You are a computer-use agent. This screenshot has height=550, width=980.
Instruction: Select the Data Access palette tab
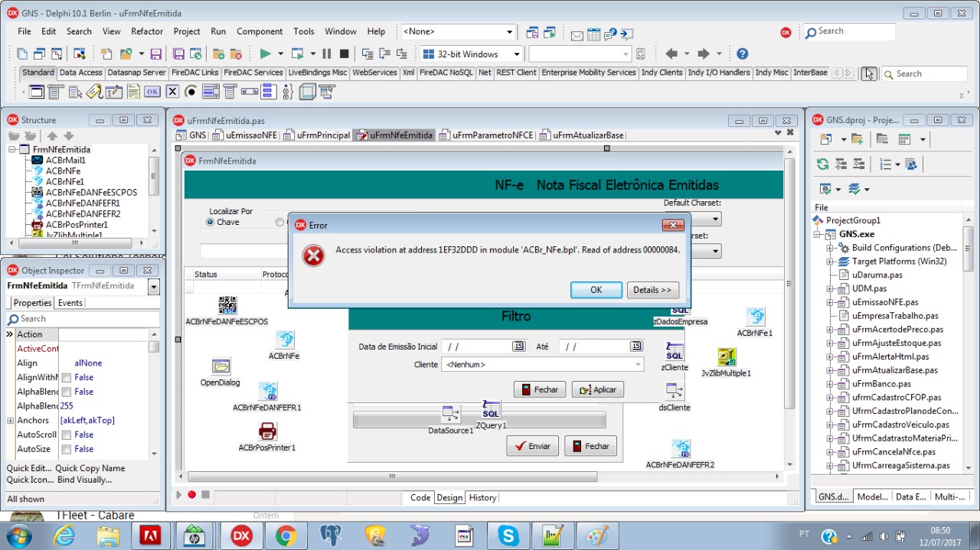[80, 73]
